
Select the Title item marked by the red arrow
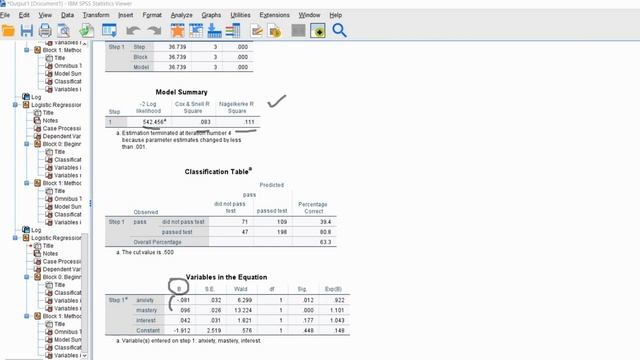click(44, 246)
